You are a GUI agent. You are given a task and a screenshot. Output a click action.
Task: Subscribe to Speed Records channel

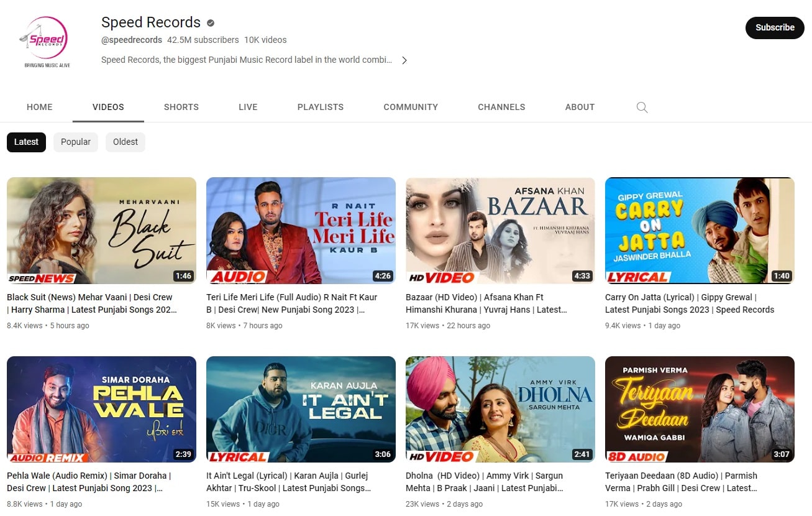tap(775, 27)
